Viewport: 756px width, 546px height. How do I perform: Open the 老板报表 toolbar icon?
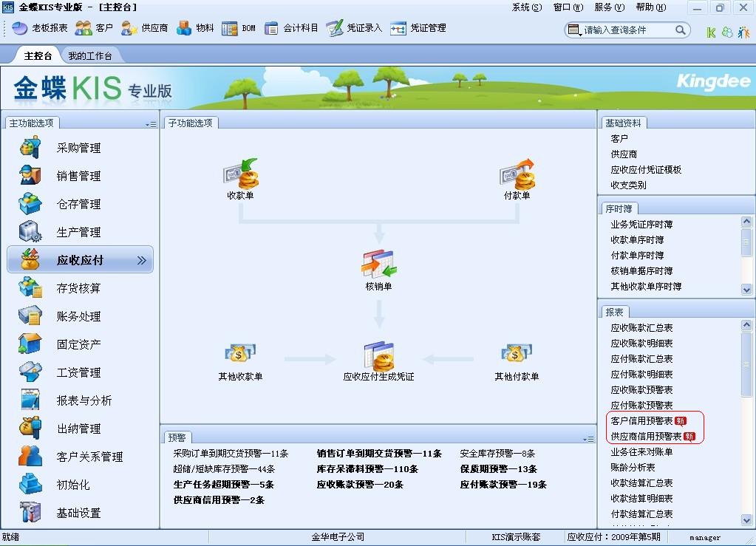pos(19,28)
